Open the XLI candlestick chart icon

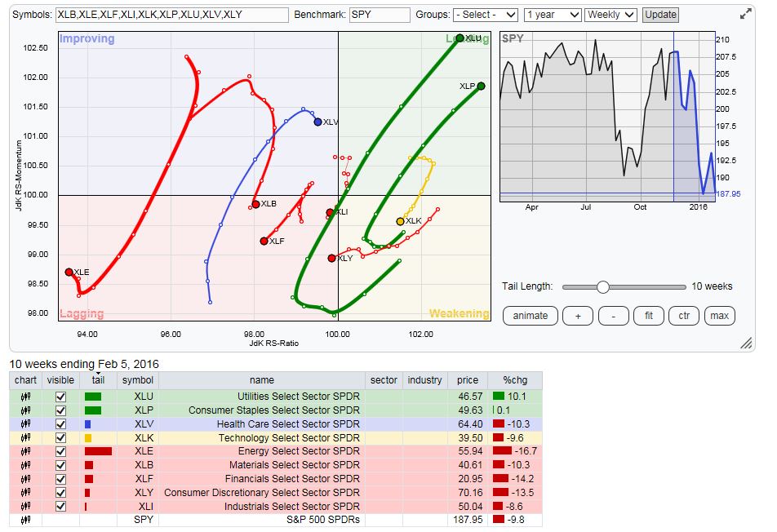tap(25, 506)
